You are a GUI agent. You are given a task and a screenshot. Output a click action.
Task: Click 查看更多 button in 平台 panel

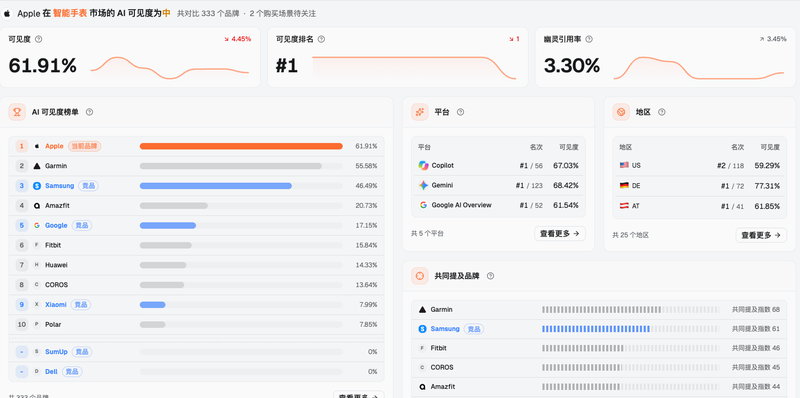(560, 233)
